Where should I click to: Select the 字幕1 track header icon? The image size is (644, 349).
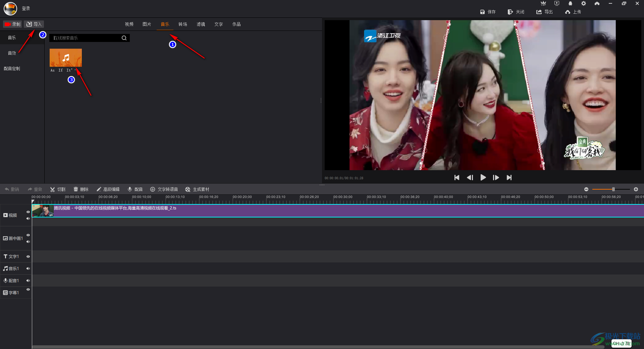click(x=5, y=293)
